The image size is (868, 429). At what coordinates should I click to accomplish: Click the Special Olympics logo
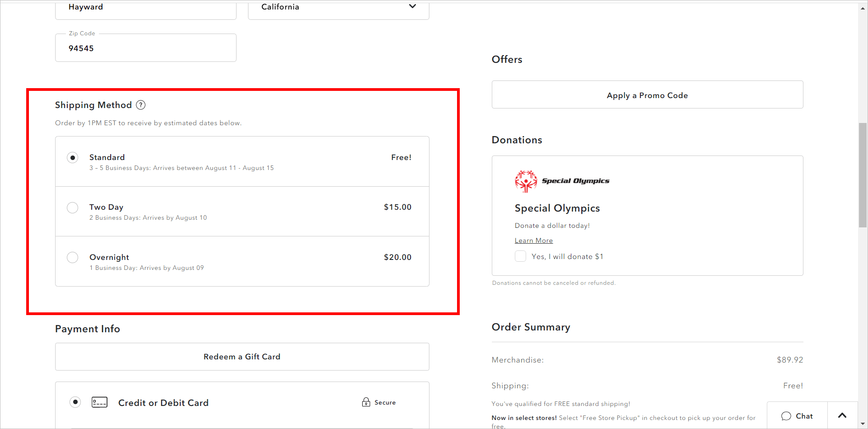pos(525,181)
